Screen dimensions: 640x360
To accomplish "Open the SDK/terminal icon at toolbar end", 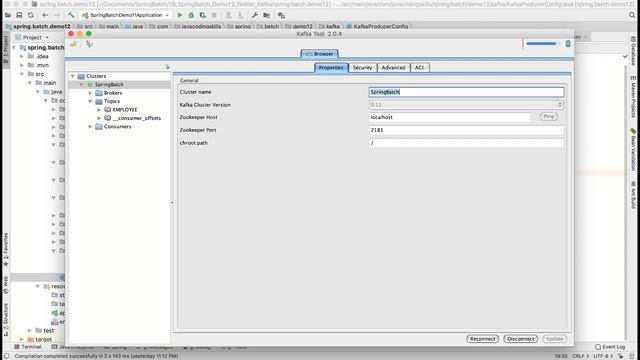I will 281,15.
